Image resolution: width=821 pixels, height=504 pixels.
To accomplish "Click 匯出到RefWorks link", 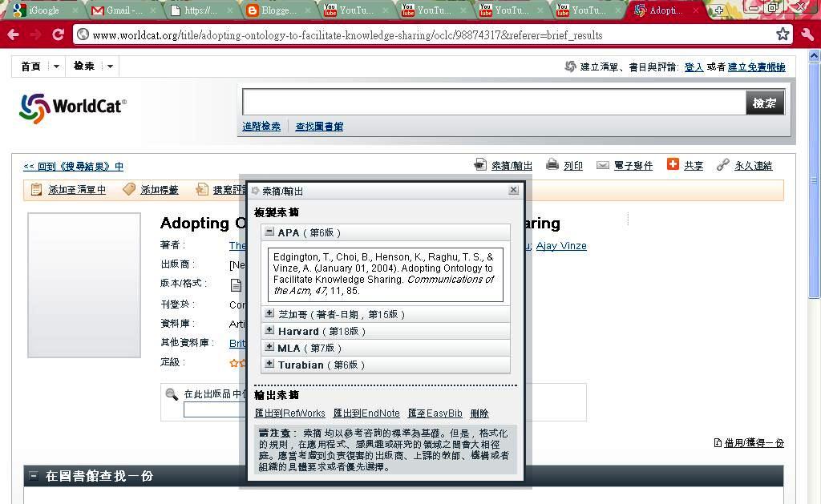I will (x=290, y=413).
